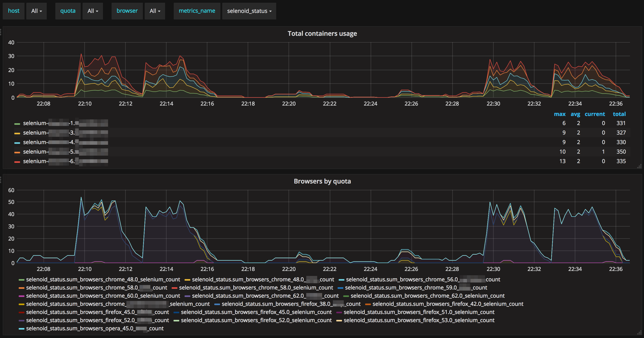The width and height of the screenshot is (644, 338).
Task: Open row menu handle beside Total containers usage
Action: 1,32
